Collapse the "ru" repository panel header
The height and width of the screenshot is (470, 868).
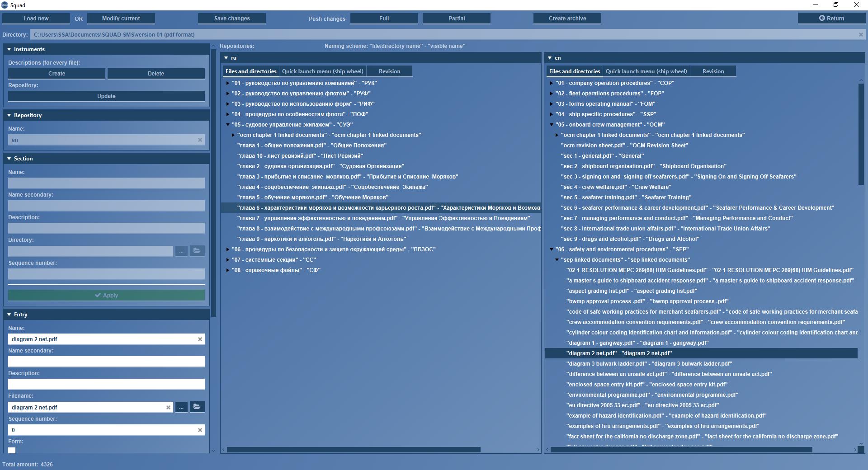(x=226, y=58)
